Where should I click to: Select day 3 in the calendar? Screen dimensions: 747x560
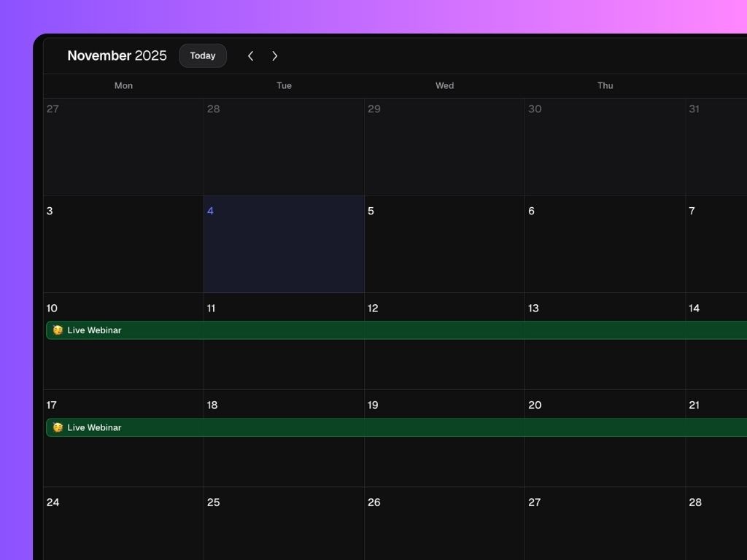point(123,244)
